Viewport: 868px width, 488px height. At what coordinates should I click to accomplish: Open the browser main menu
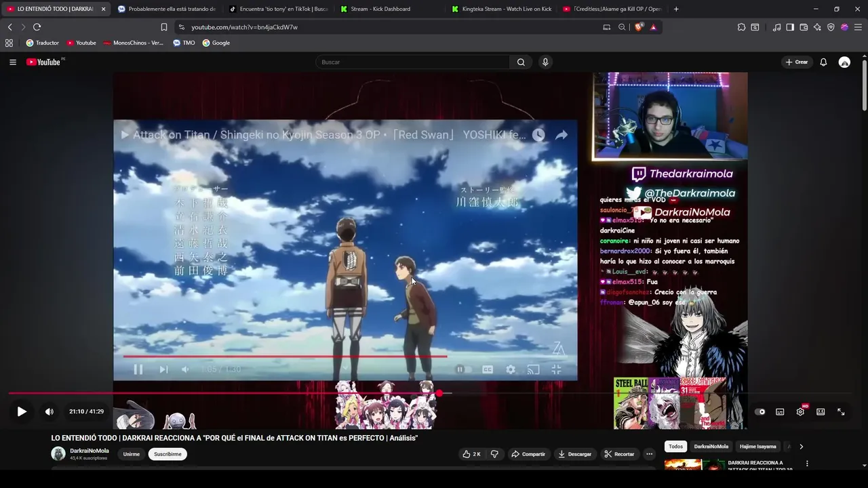[858, 27]
